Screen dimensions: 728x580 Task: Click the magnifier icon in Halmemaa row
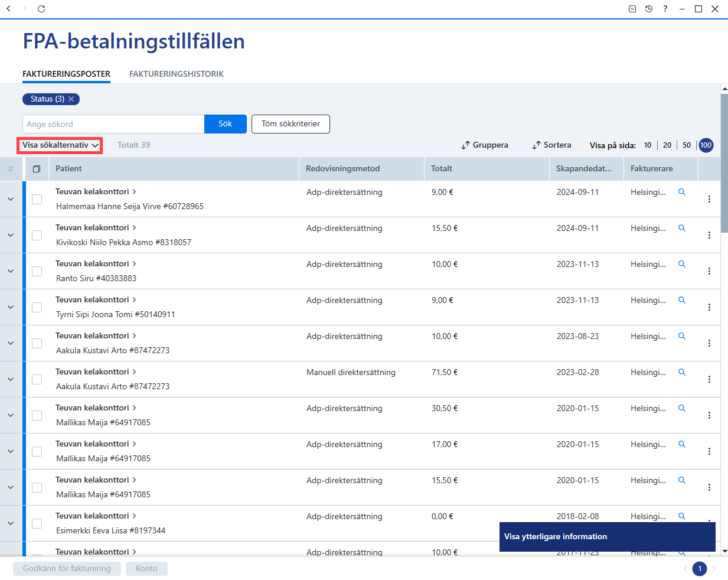tap(681, 192)
